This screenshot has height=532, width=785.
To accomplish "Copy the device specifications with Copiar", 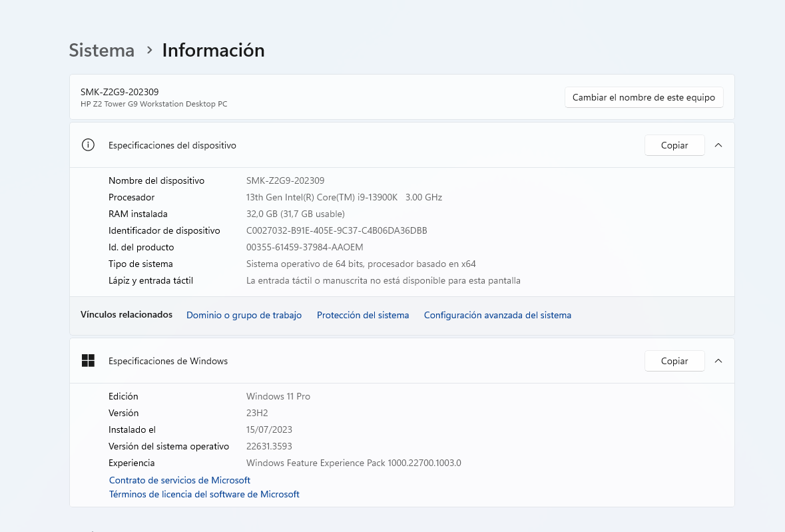I will tap(674, 145).
